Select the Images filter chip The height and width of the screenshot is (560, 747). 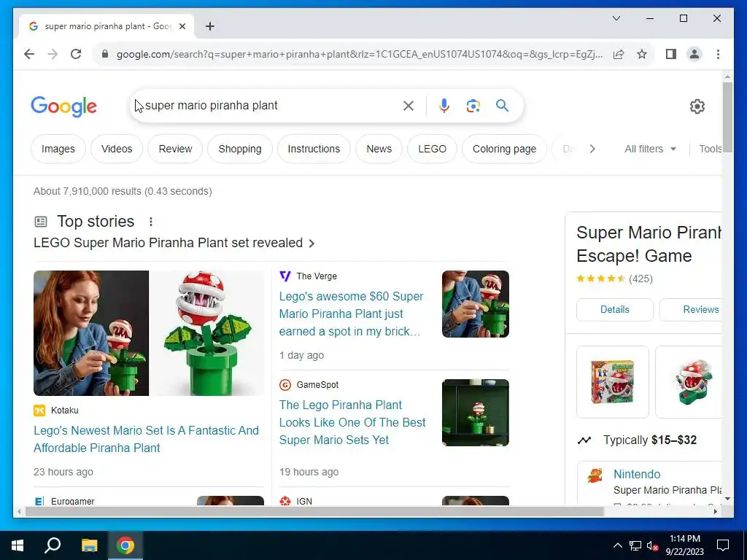(x=58, y=149)
